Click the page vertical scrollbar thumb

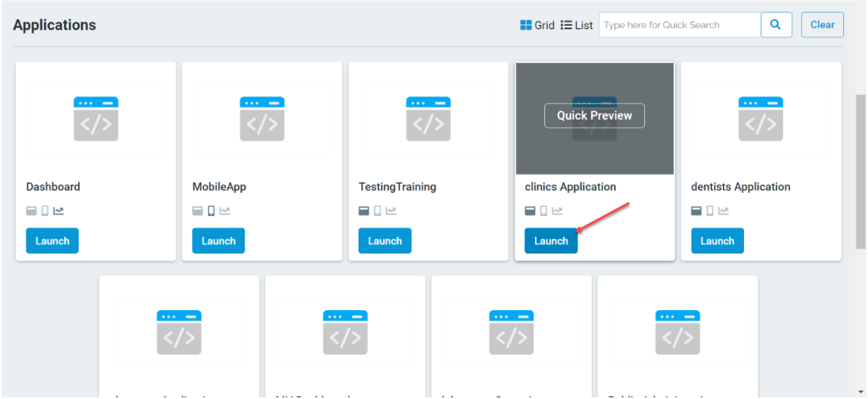point(861,171)
